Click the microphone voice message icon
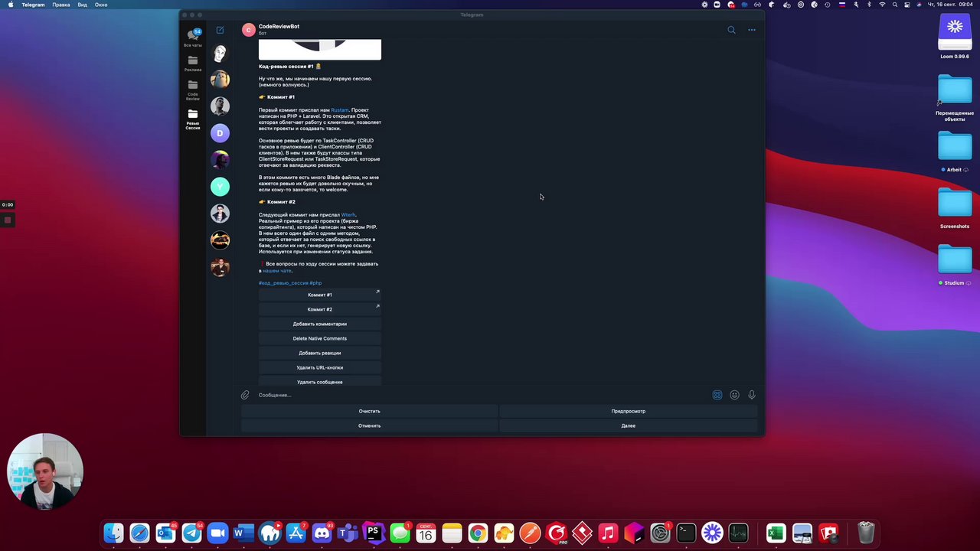Image resolution: width=980 pixels, height=551 pixels. click(x=752, y=395)
